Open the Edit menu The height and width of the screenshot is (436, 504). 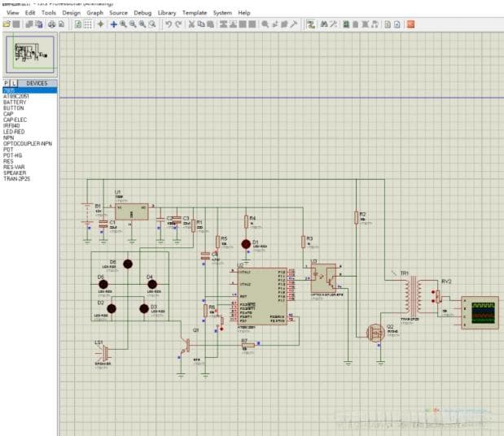coord(30,13)
